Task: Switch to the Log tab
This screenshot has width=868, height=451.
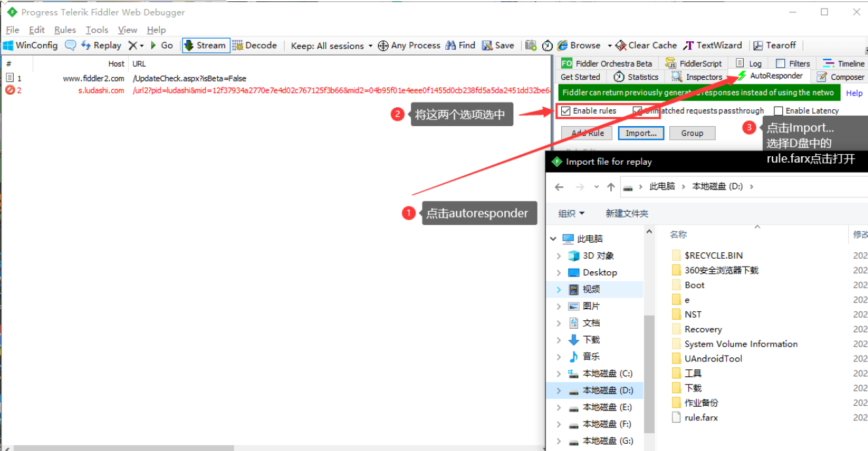Action: (748, 63)
